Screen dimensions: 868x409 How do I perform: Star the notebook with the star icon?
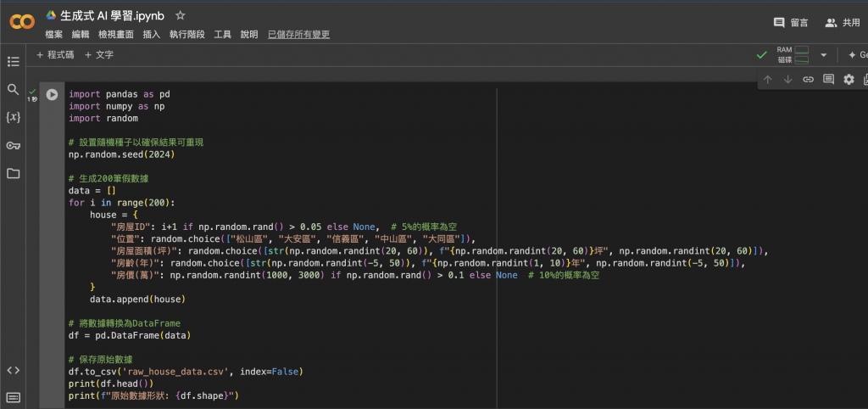(x=180, y=15)
